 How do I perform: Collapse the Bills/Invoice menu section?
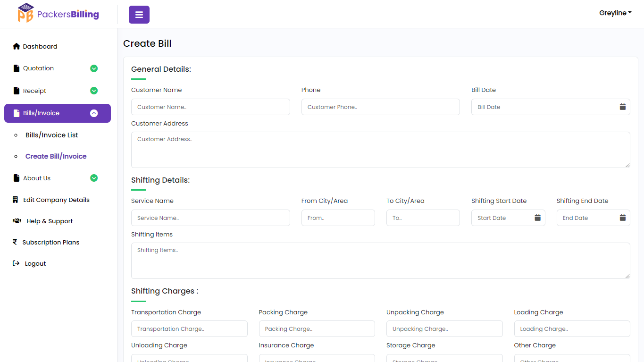(x=94, y=113)
